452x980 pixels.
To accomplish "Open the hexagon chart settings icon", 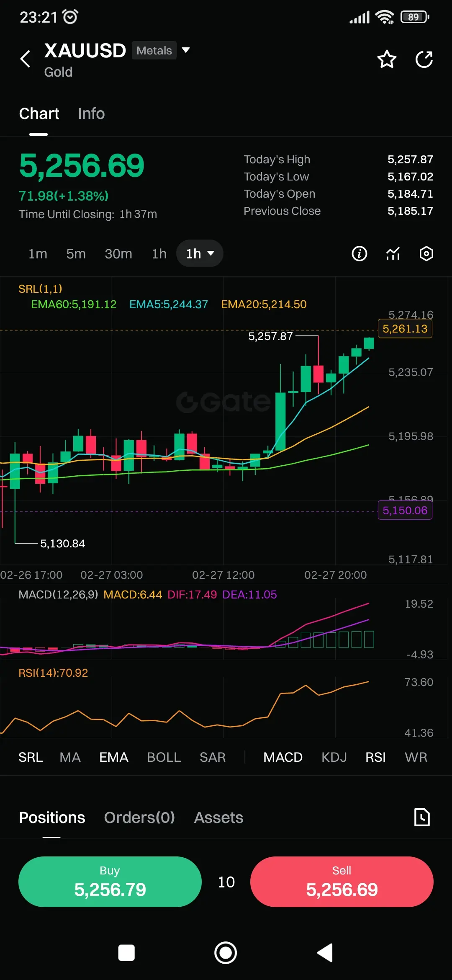I will click(426, 253).
